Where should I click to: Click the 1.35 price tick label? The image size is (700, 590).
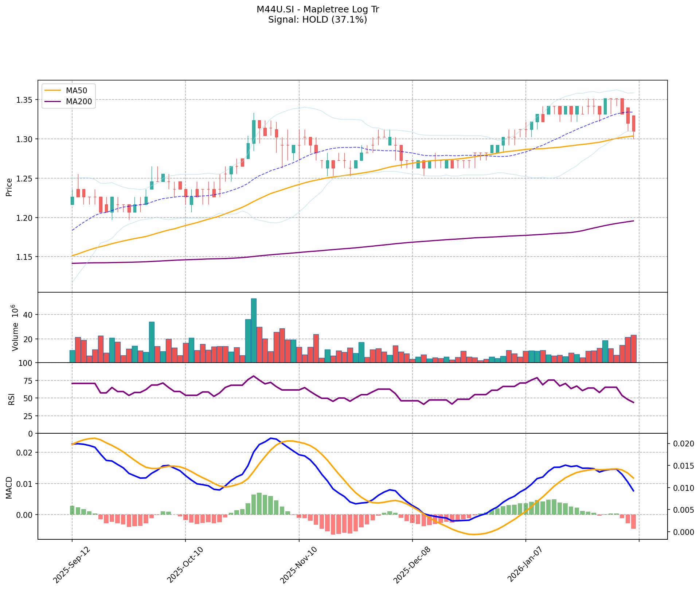click(x=25, y=100)
